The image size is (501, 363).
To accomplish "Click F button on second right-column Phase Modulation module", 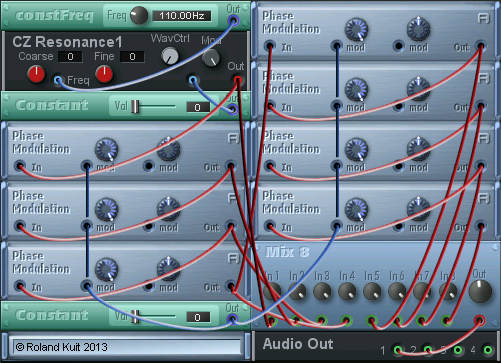I will tap(483, 78).
